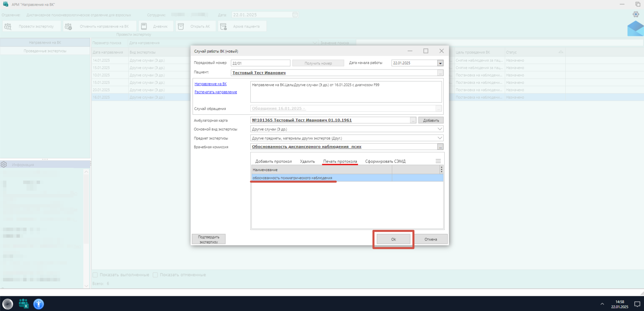Expand 'Предмет экспертизы' dropdown
Image resolution: width=644 pixels, height=311 pixels.
[440, 138]
